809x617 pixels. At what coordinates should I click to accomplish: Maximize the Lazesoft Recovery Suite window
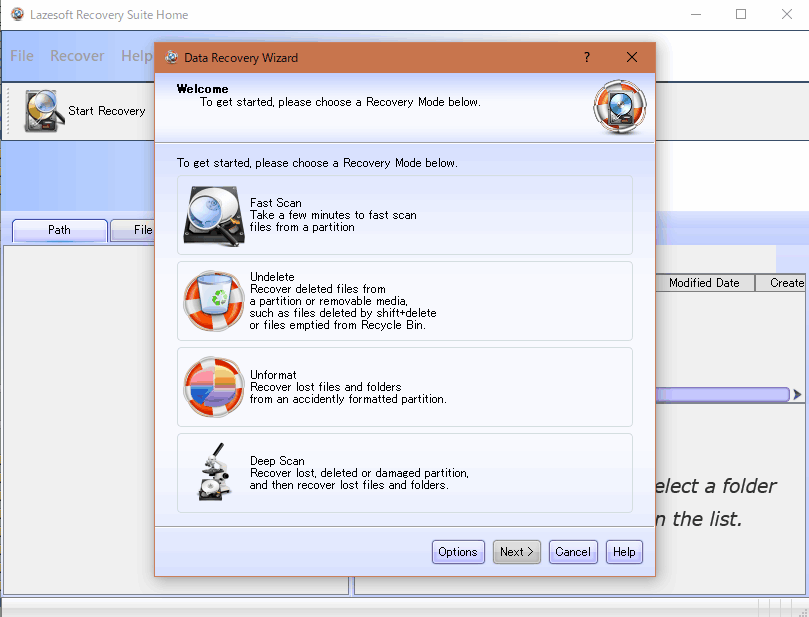pos(741,14)
